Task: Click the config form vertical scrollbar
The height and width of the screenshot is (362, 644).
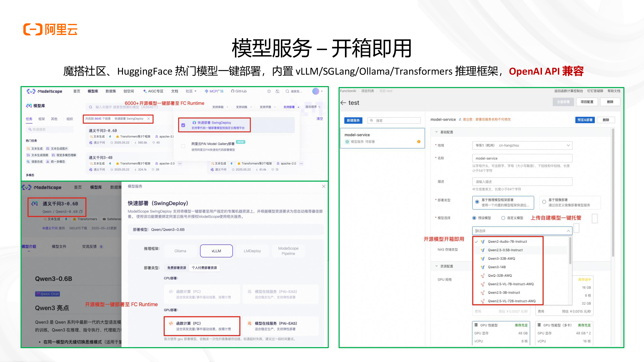Action: [613, 192]
